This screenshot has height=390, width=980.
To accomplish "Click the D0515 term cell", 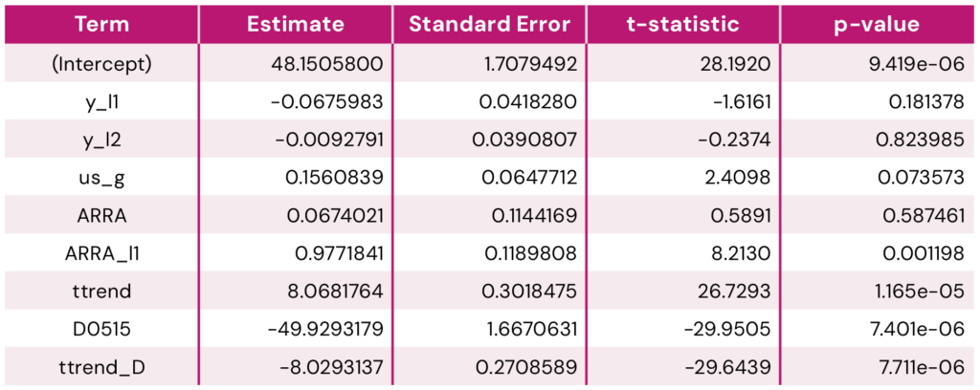I will tap(101, 329).
